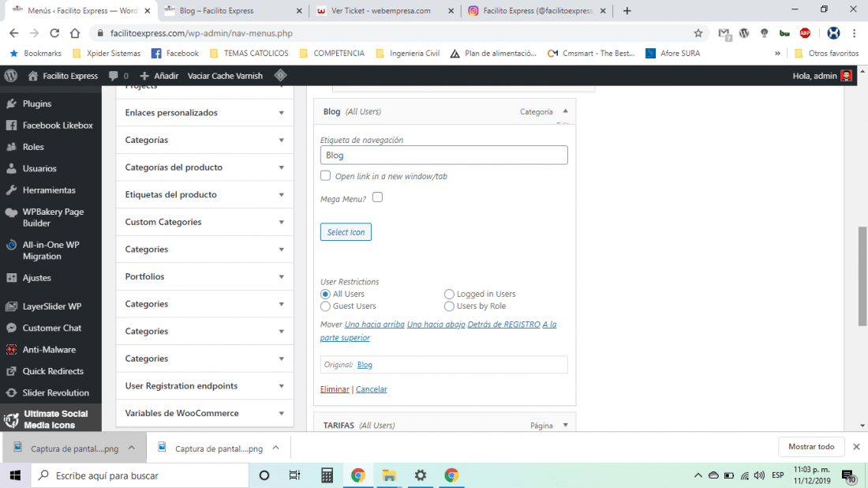Open Windows Settings gear in taskbar

[421, 475]
